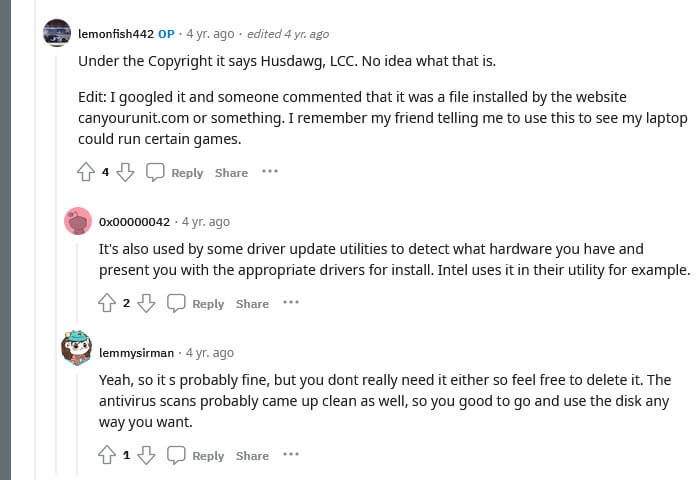Open more options on lemonfish442's comment

pos(270,172)
